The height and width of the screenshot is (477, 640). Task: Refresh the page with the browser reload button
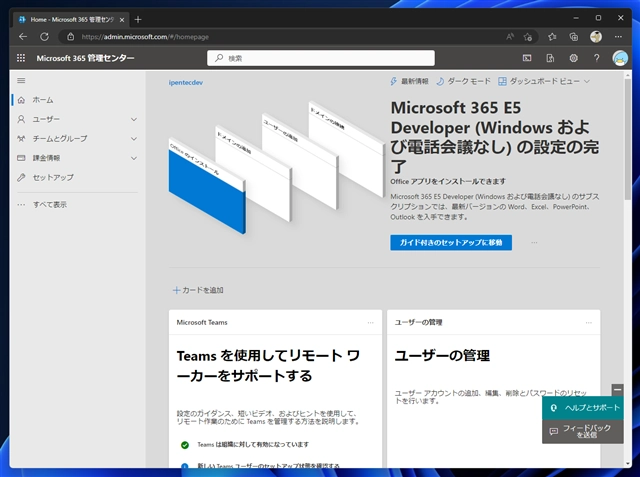(44, 36)
